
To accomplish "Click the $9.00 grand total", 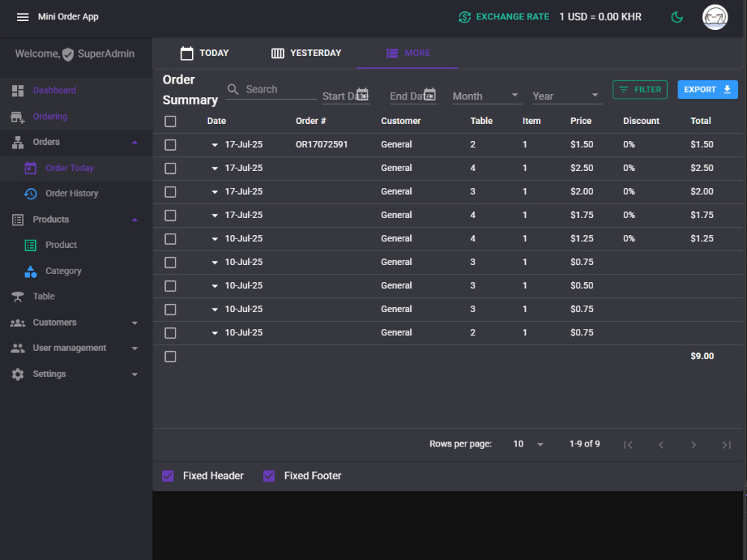I will [x=701, y=356].
